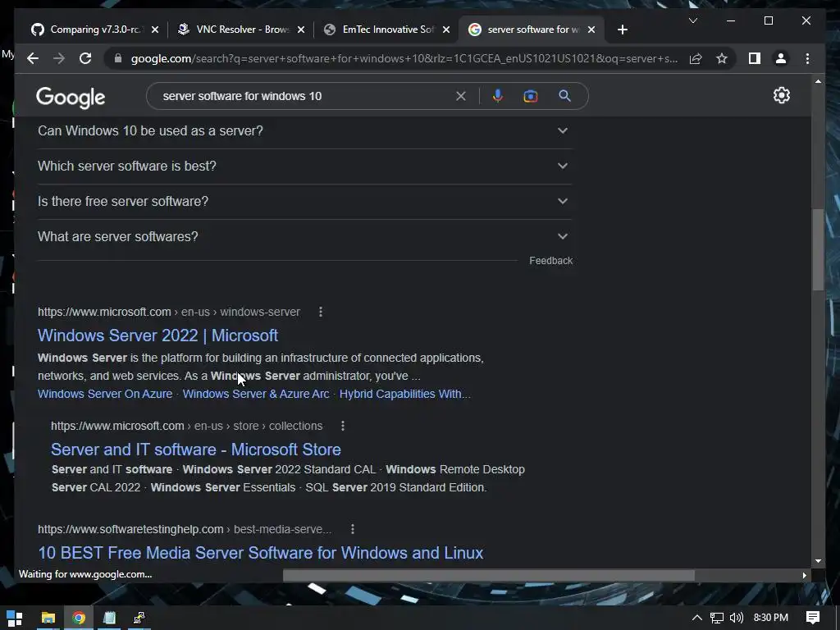Select the server software Google tab
Image resolution: width=840 pixels, height=630 pixels.
coord(532,30)
